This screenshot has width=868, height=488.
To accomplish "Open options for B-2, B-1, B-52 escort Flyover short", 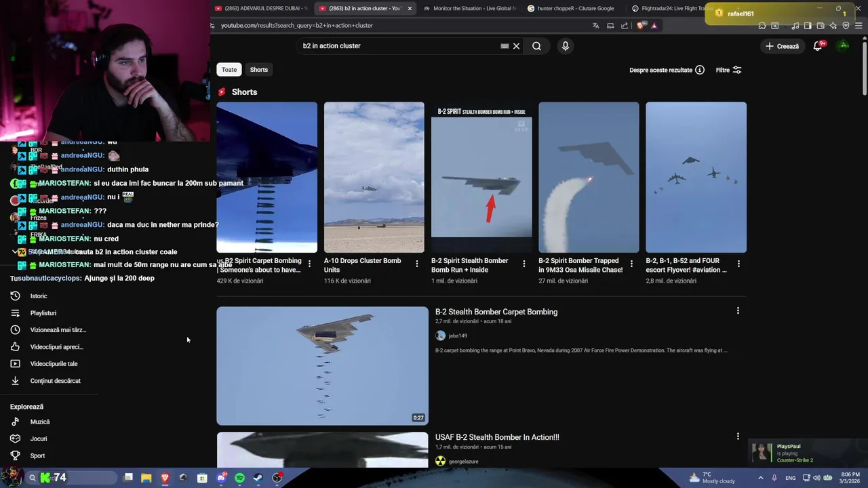I will [738, 264].
